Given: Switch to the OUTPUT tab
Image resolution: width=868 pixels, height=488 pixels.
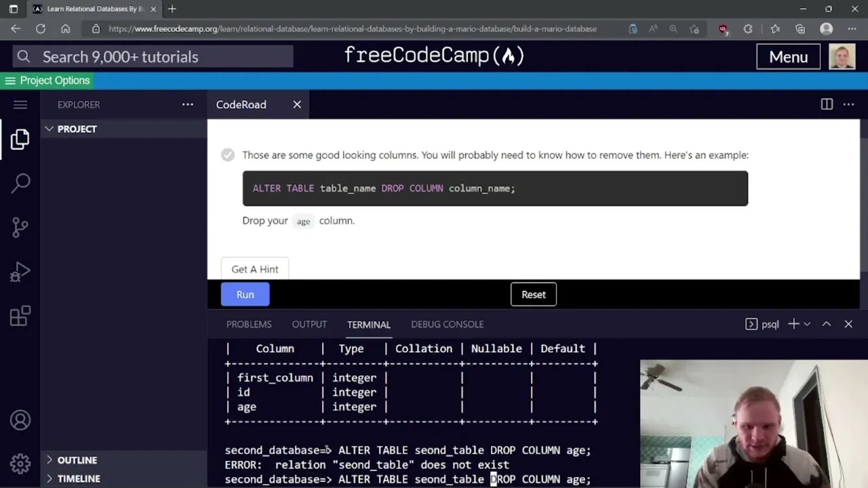Looking at the screenshot, I should coord(309,324).
